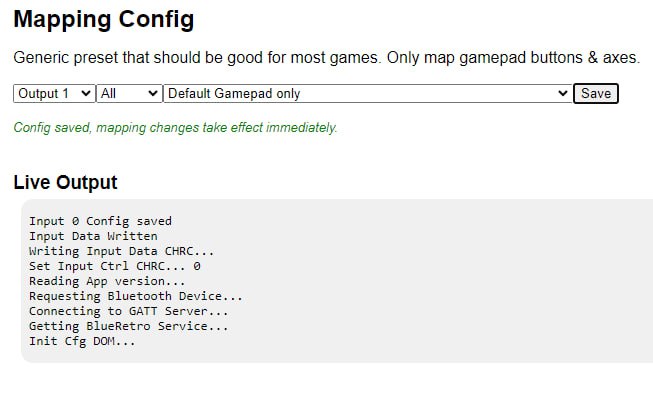Select the Init Cfg DOM log line
The image size is (653, 403).
click(82, 341)
